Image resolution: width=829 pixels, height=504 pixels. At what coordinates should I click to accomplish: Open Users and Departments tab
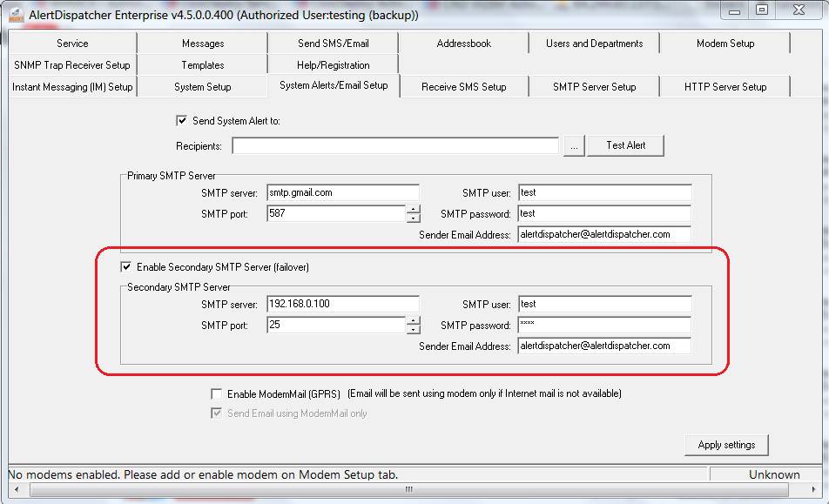tap(594, 44)
